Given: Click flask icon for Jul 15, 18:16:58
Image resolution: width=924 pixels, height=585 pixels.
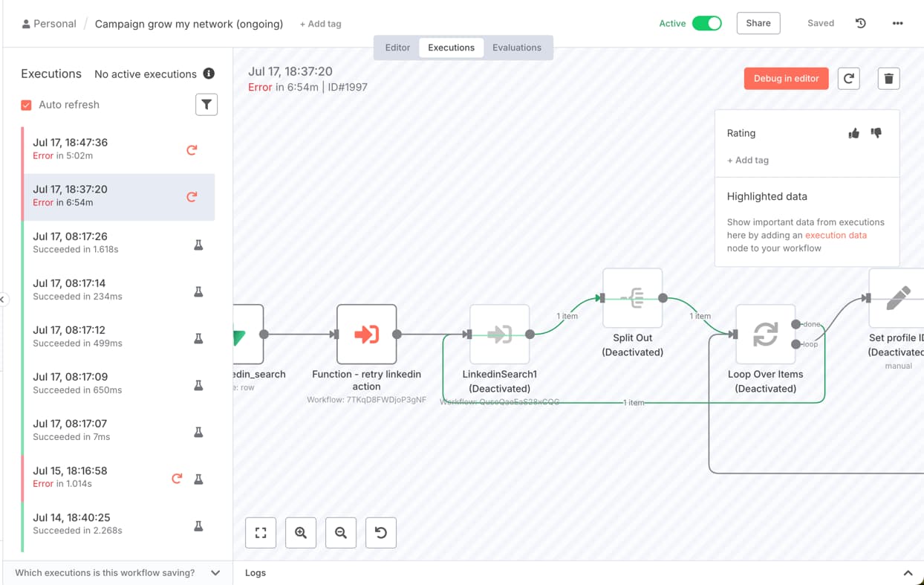Looking at the screenshot, I should click(198, 479).
